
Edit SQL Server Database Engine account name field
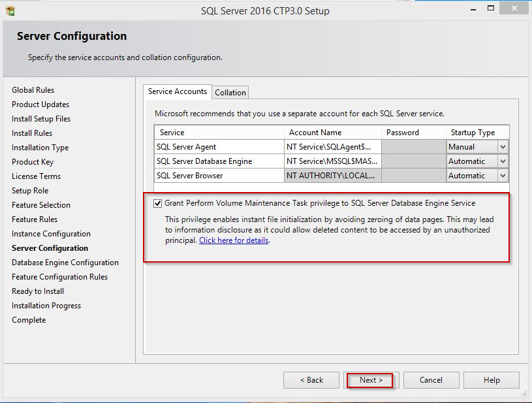click(332, 161)
